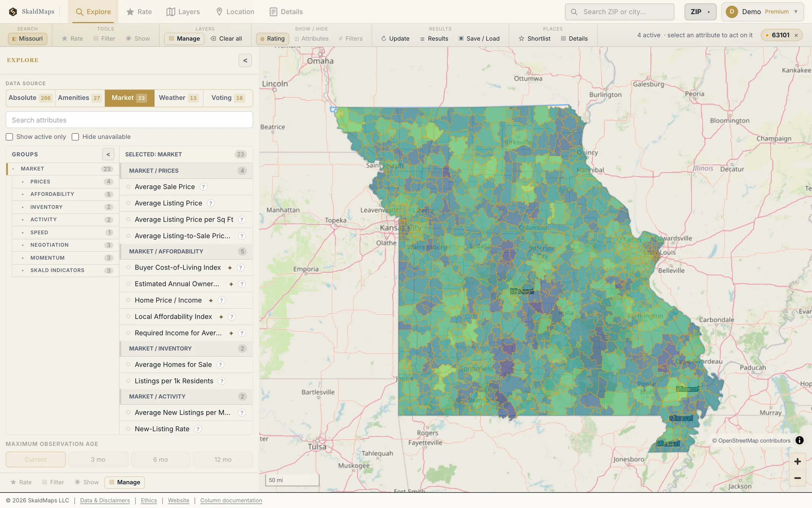The width and height of the screenshot is (812, 508).
Task: Open Data & Disclaimers footer link
Action: click(x=105, y=501)
